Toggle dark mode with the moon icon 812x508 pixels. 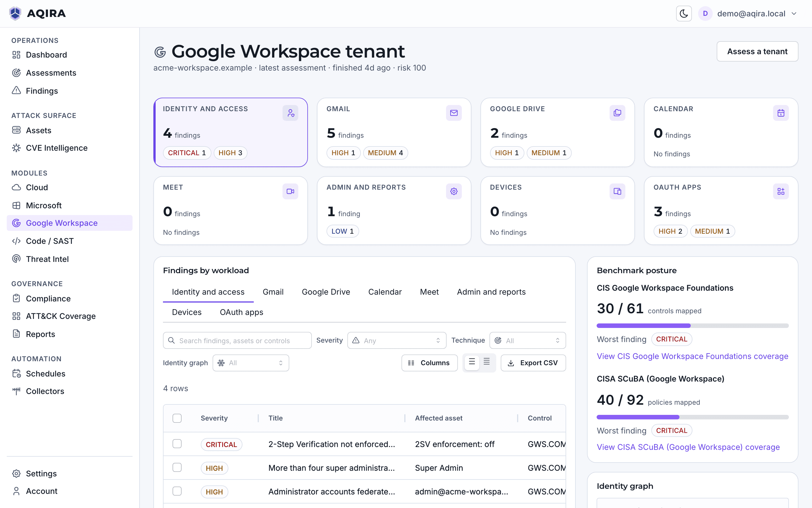[683, 14]
